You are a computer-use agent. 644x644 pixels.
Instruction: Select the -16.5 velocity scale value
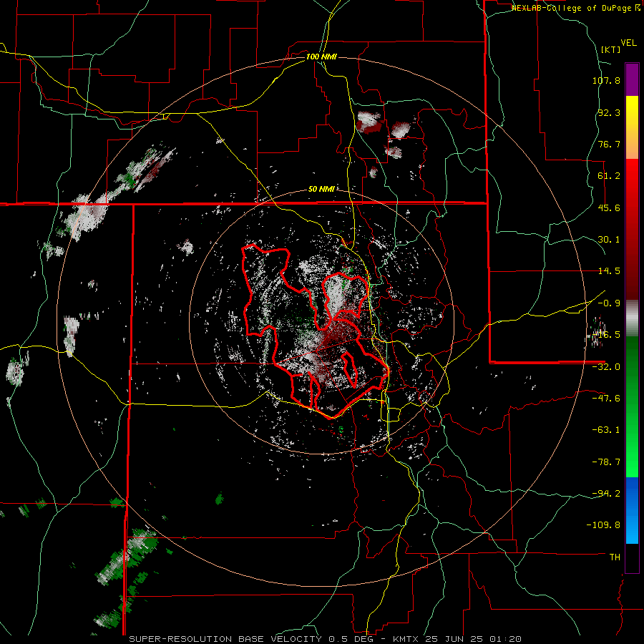[606, 335]
